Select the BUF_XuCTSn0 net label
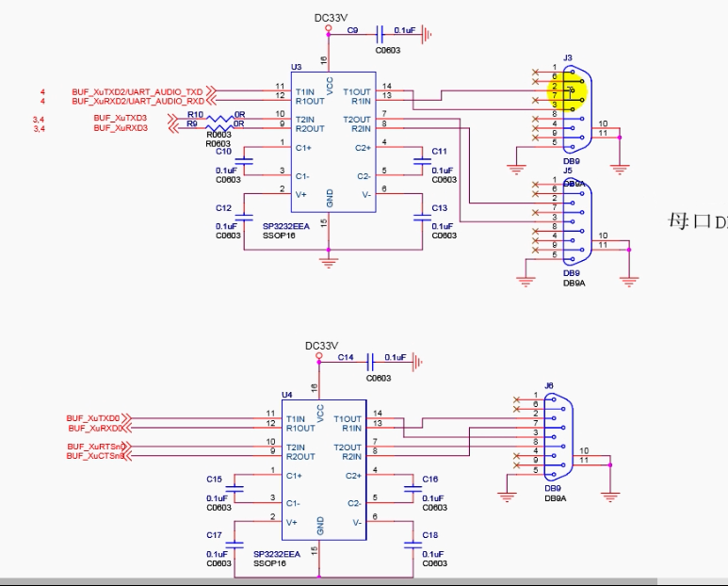 (x=94, y=456)
